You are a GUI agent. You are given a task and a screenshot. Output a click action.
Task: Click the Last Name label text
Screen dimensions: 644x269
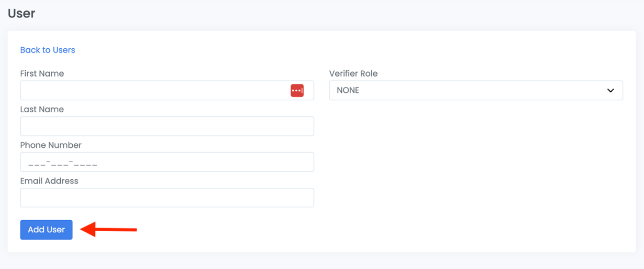[x=42, y=109]
